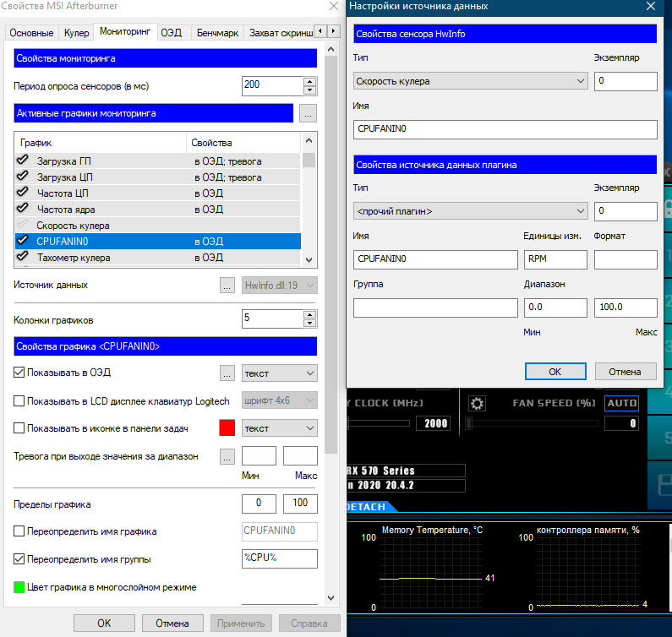The height and width of the screenshot is (637, 672).
Task: Click plugin source name CPUFANIN0 field
Action: [435, 259]
